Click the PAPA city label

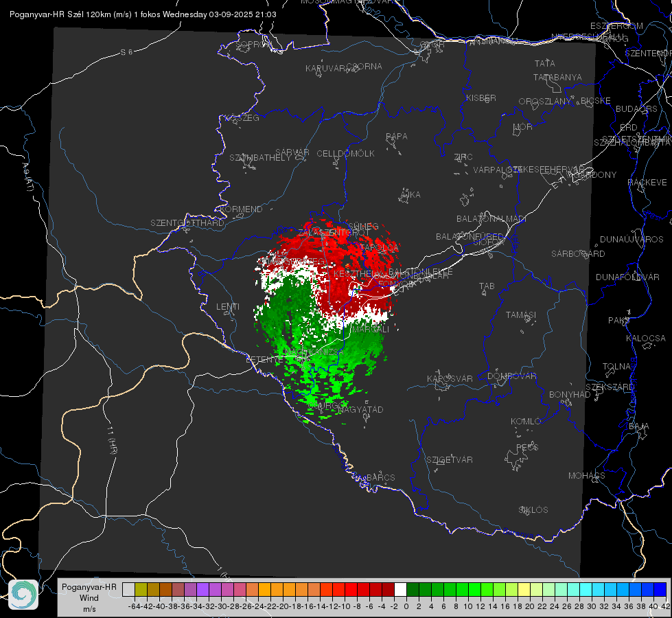pos(397,137)
